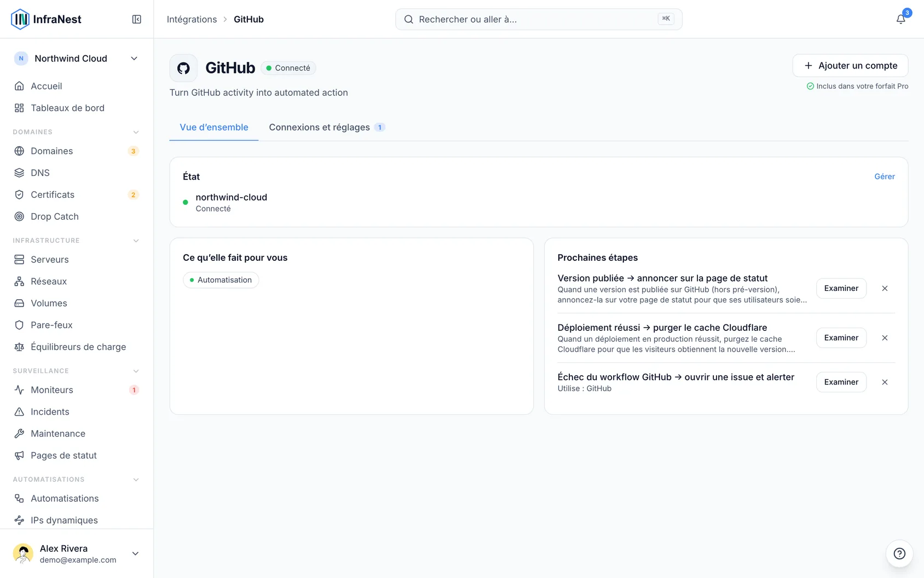924x578 pixels.
Task: Dismiss the Version publiée suggestion
Action: 885,288
